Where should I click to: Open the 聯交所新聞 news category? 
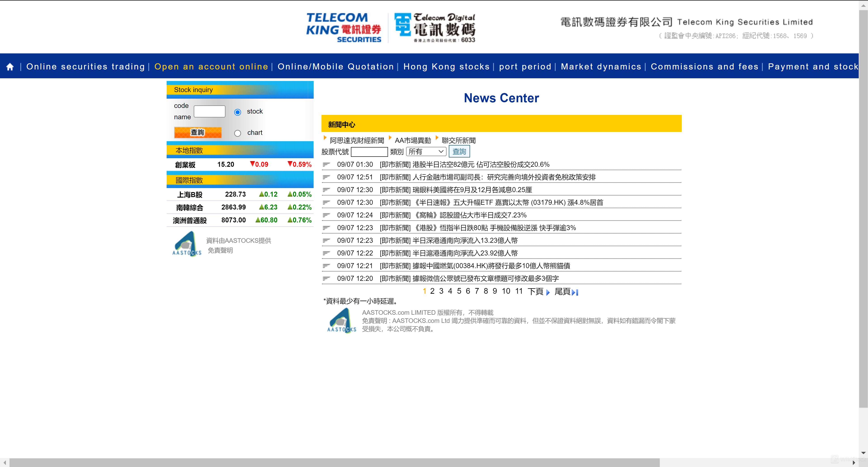458,140
